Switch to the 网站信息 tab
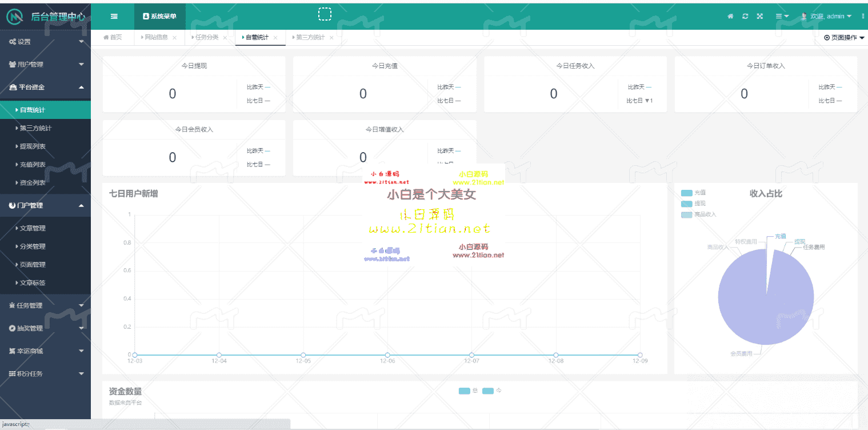Viewport: 868px width, 430px height. tap(155, 38)
